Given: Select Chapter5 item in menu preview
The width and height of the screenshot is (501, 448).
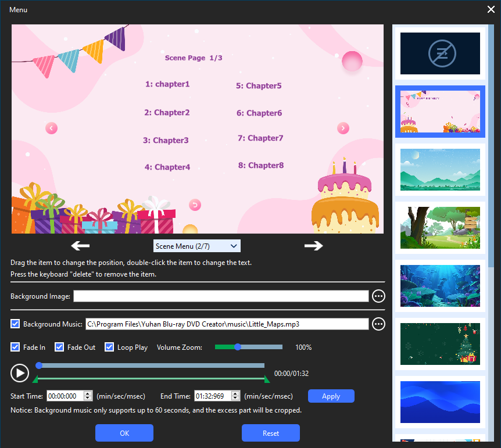Looking at the screenshot, I should pyautogui.click(x=259, y=86).
